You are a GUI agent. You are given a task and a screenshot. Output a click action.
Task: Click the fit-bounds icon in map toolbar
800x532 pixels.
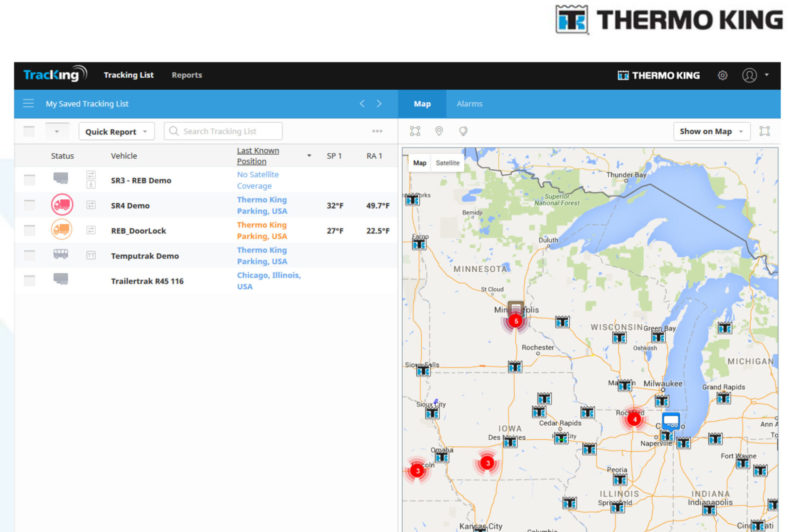pyautogui.click(x=415, y=131)
